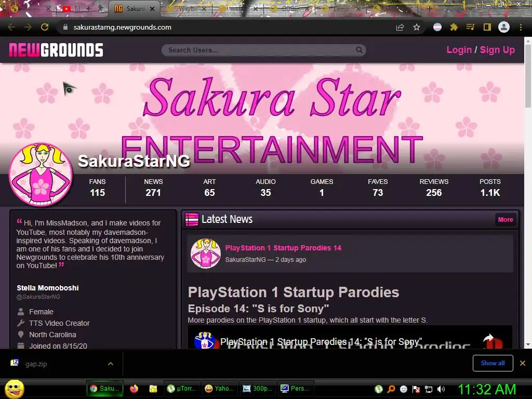This screenshot has width=532, height=399.
Task: Click the Latest News list icon
Action: pyautogui.click(x=192, y=220)
